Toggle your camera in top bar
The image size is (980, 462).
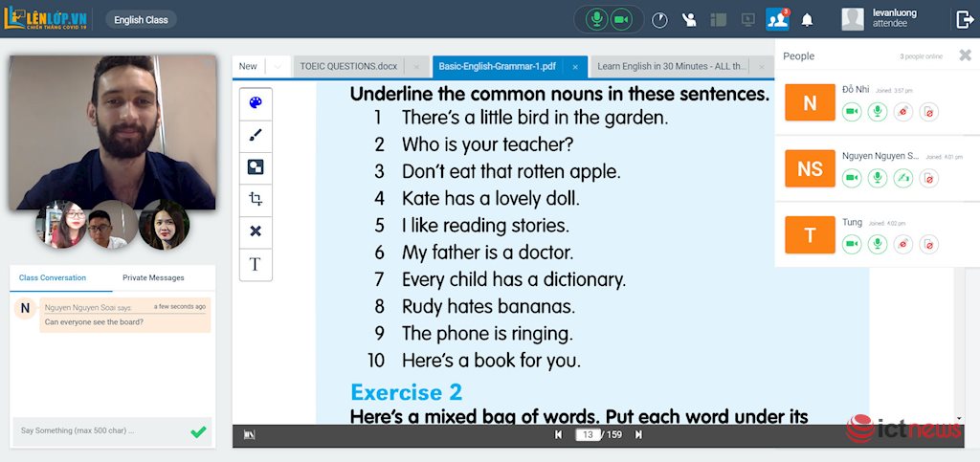pos(620,19)
